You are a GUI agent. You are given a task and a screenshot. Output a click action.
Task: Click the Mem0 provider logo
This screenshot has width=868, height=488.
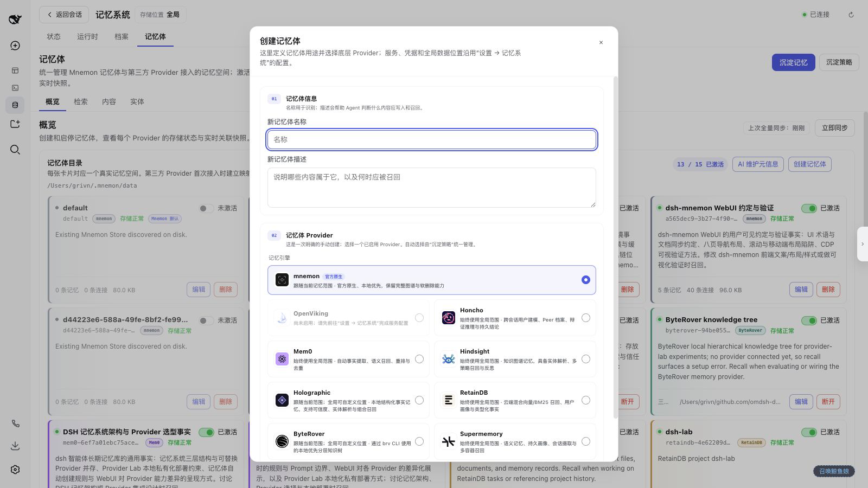point(282,359)
